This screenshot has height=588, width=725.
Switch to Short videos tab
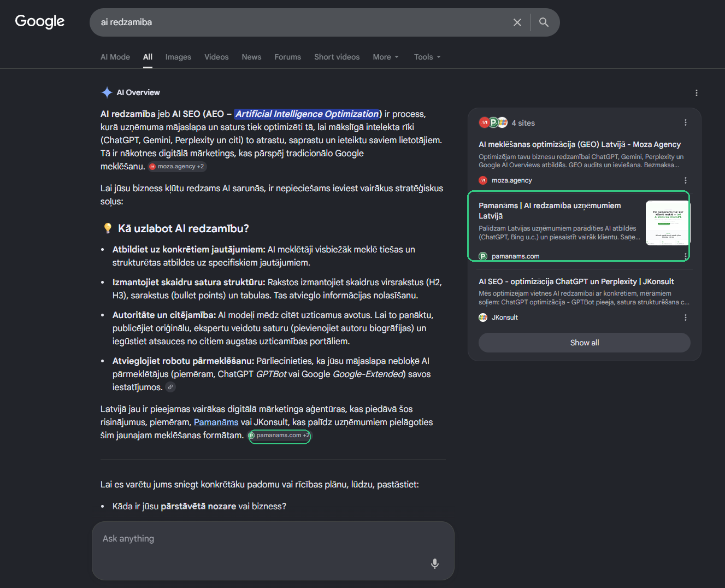click(x=337, y=57)
